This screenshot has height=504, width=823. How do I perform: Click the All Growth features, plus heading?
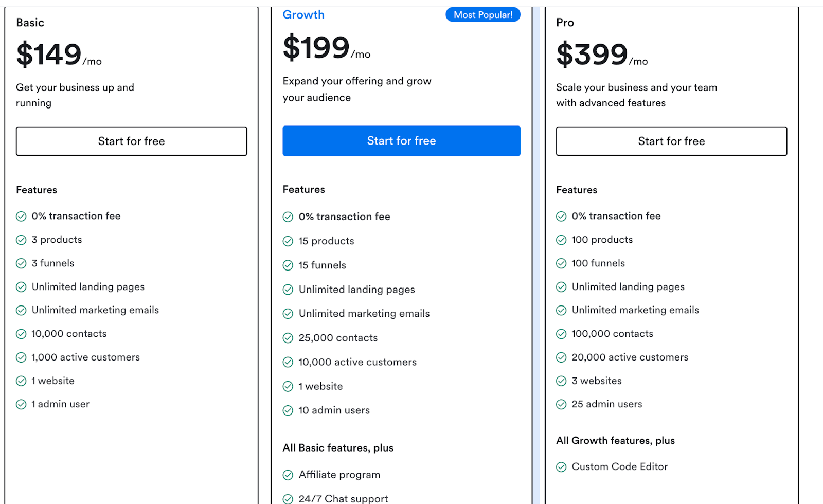click(615, 441)
